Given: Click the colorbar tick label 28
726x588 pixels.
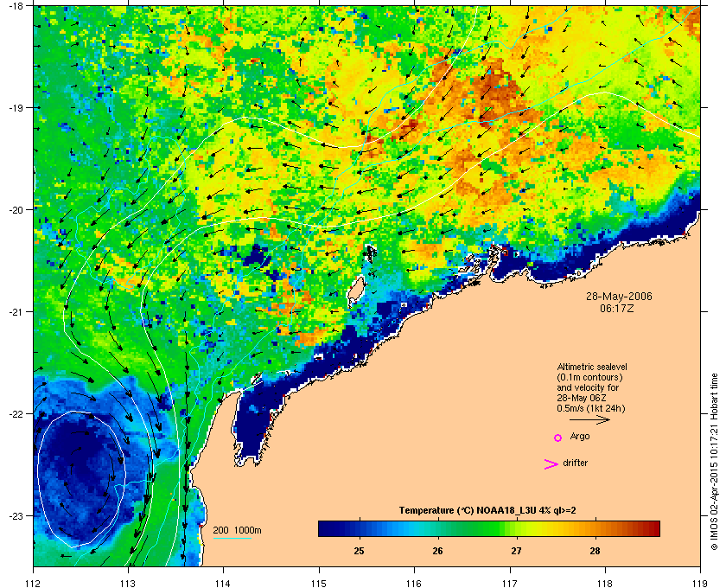Looking at the screenshot, I should pyautogui.click(x=595, y=551).
